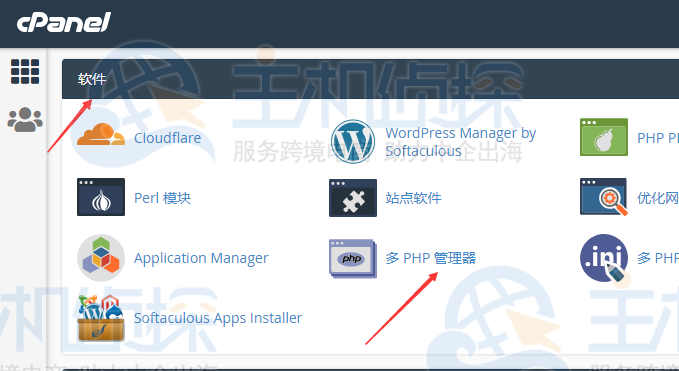
Task: Open the 多 PHP INI editor link text
Action: tap(658, 258)
